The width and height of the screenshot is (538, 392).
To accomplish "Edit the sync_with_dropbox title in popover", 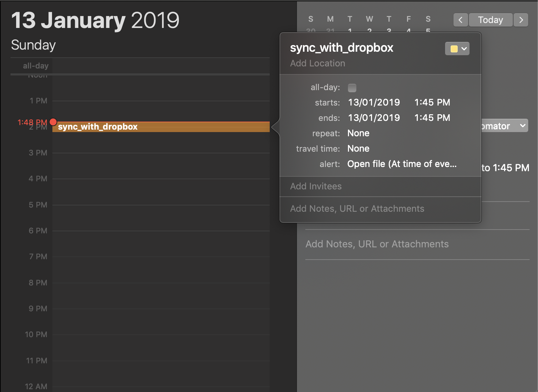I will pyautogui.click(x=342, y=48).
